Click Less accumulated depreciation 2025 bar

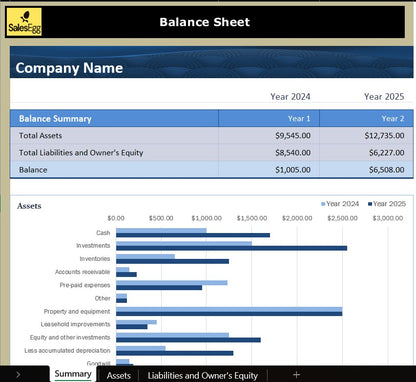click(x=175, y=353)
